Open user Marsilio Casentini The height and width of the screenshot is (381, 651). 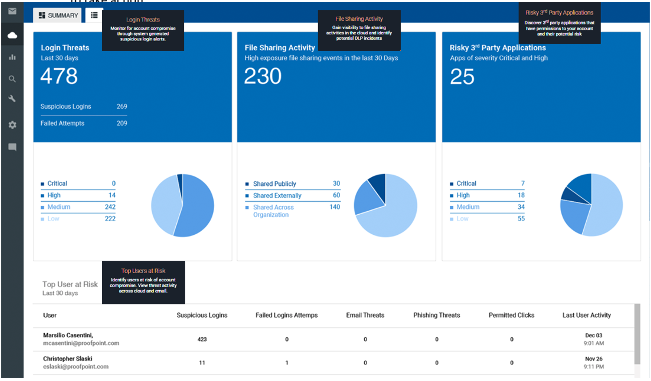68,335
